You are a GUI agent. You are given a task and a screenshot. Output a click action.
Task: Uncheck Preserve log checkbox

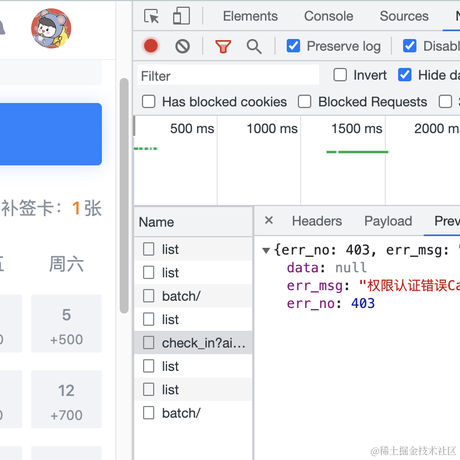(x=293, y=46)
